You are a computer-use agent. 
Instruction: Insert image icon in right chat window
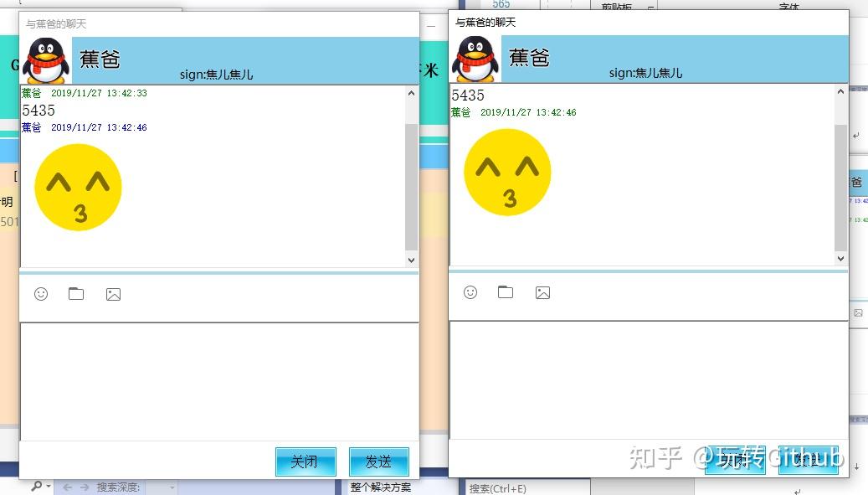click(x=542, y=293)
